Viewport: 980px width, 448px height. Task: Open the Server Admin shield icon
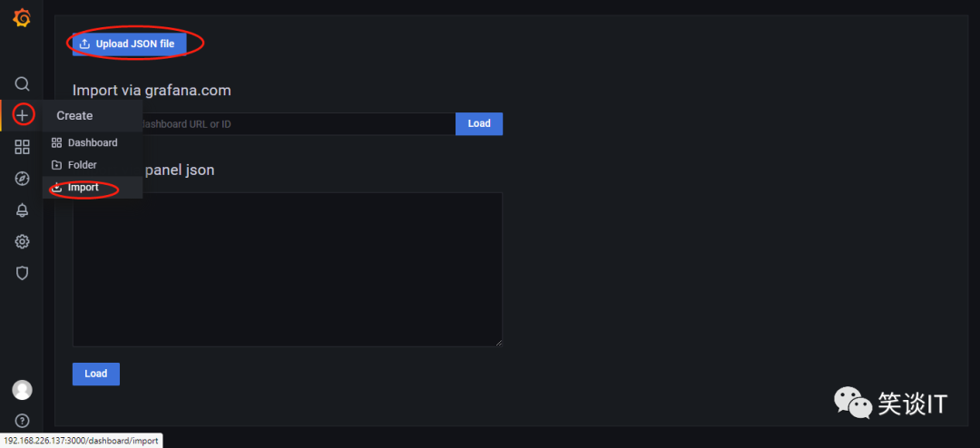(22, 273)
